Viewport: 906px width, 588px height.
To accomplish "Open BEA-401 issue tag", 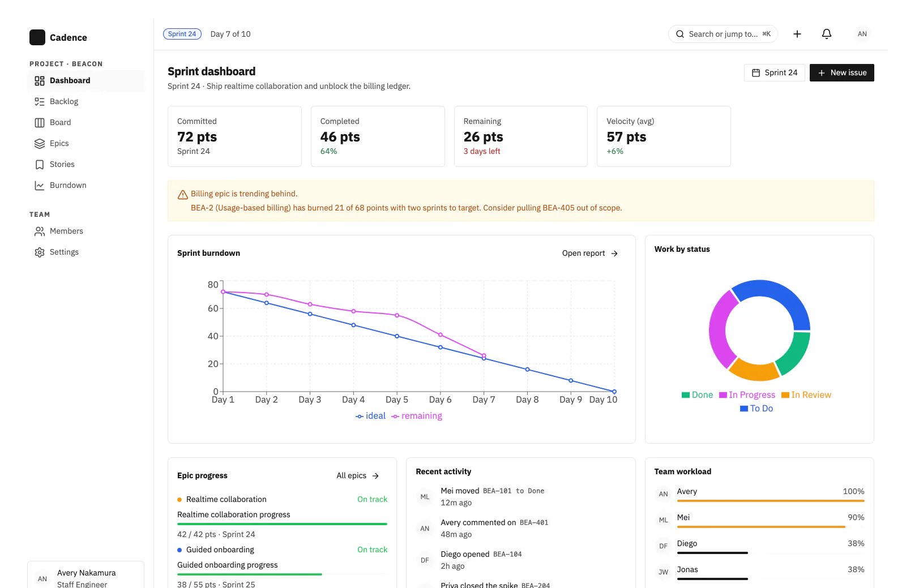I will [x=534, y=522].
